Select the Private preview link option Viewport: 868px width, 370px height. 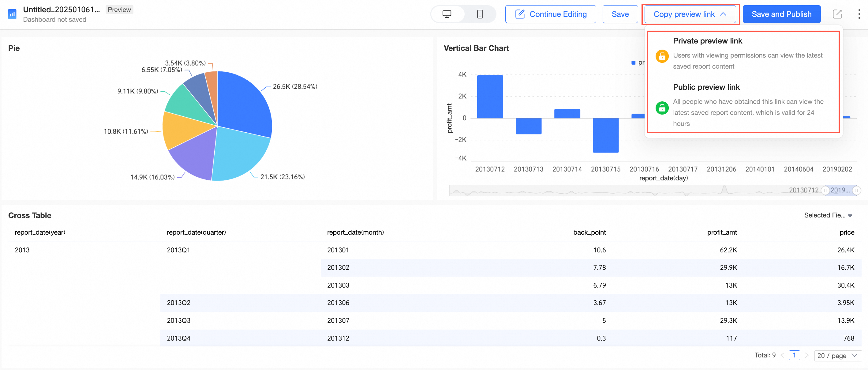pos(708,41)
